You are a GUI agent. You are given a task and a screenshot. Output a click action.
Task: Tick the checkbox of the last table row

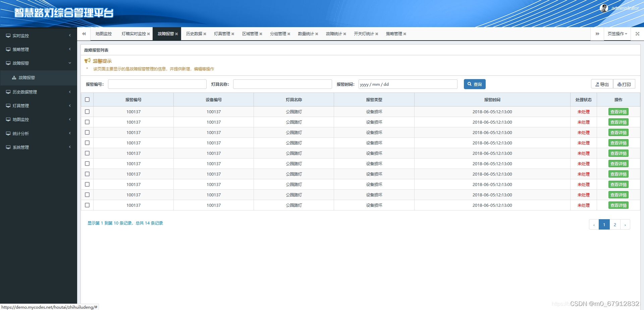(x=87, y=205)
